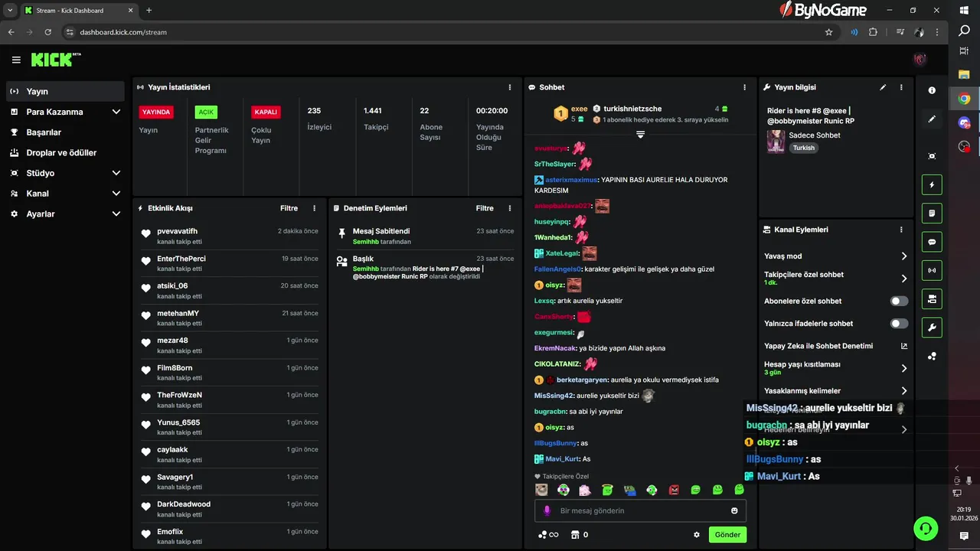Open Chrome from the Windows taskbar

click(x=964, y=98)
